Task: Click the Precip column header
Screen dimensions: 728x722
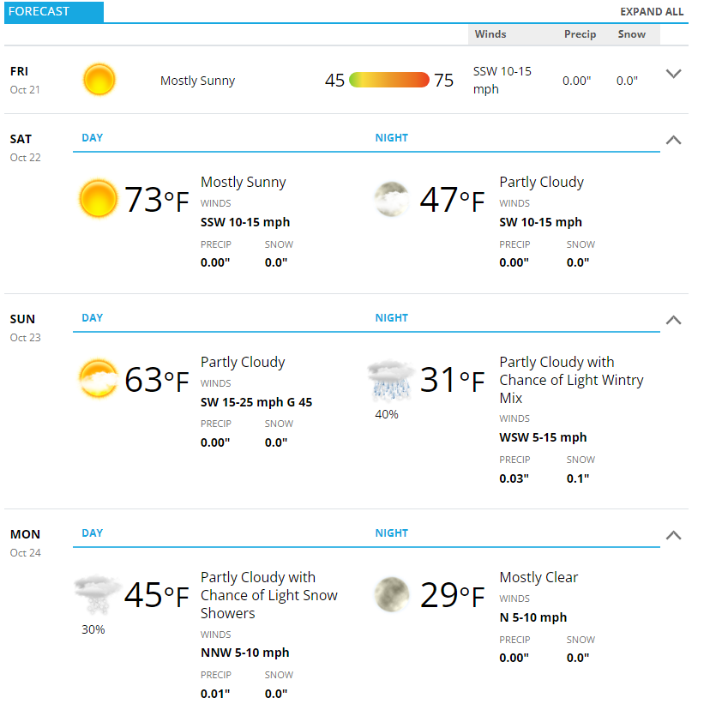Action: point(580,34)
